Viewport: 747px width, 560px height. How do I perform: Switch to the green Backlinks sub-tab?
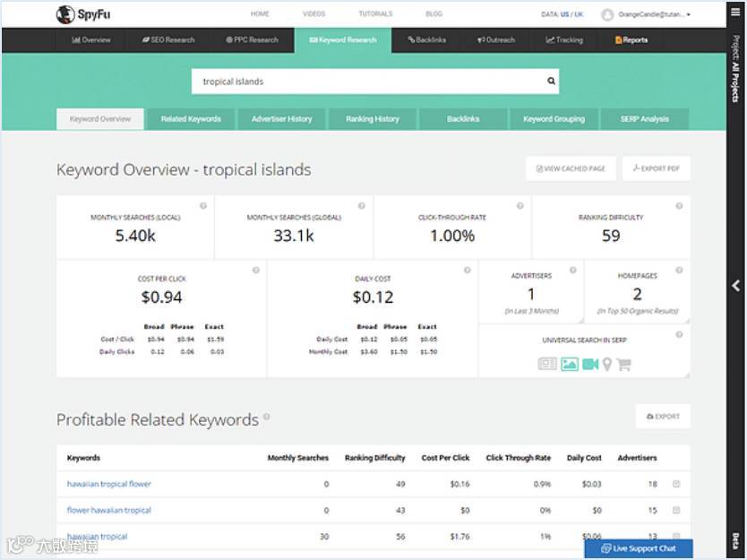463,119
